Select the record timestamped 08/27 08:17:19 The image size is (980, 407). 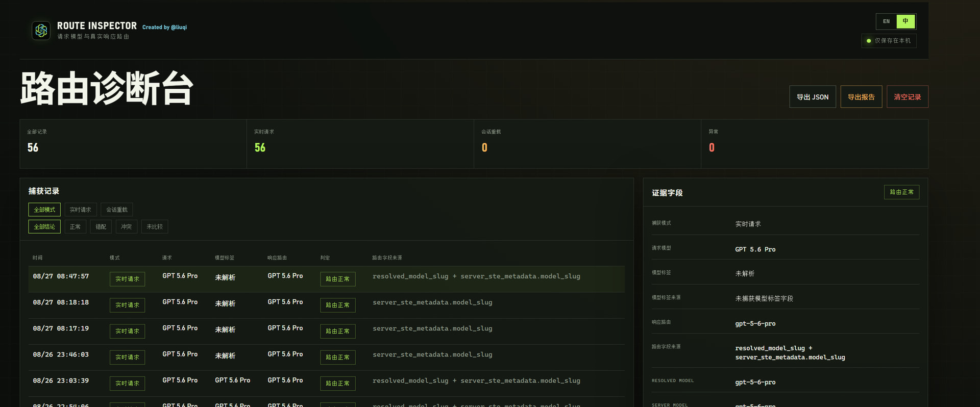pyautogui.click(x=327, y=331)
